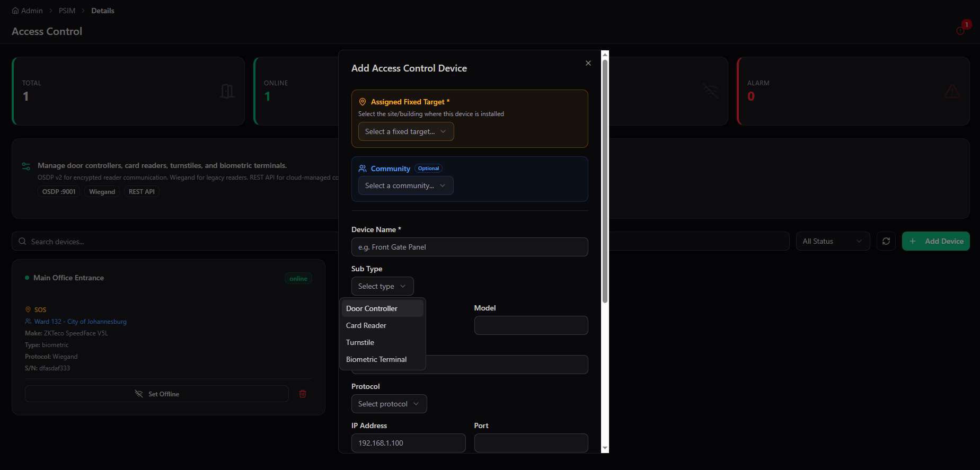The image size is (980, 470).
Task: Open the Select a community dropdown
Action: pos(406,185)
